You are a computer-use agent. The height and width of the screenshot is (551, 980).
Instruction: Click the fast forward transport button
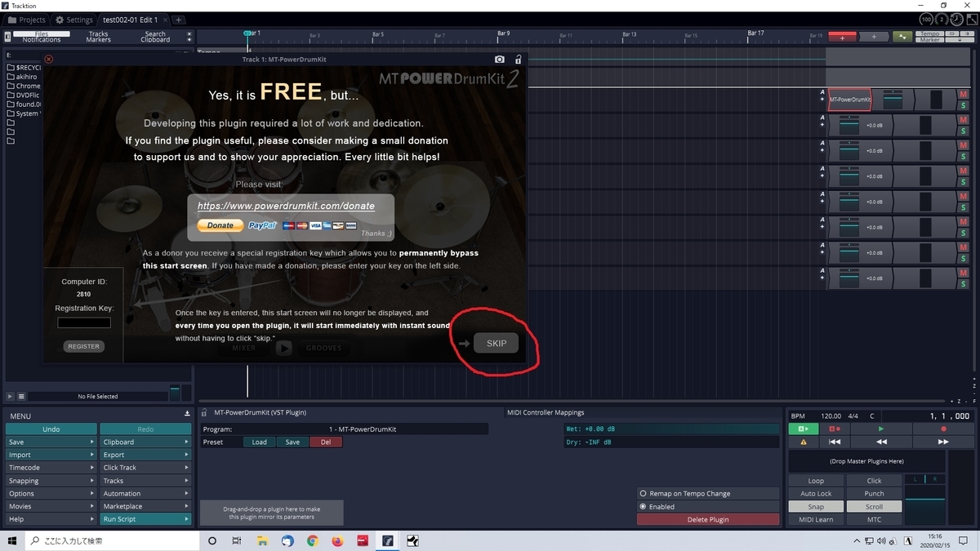tap(943, 442)
